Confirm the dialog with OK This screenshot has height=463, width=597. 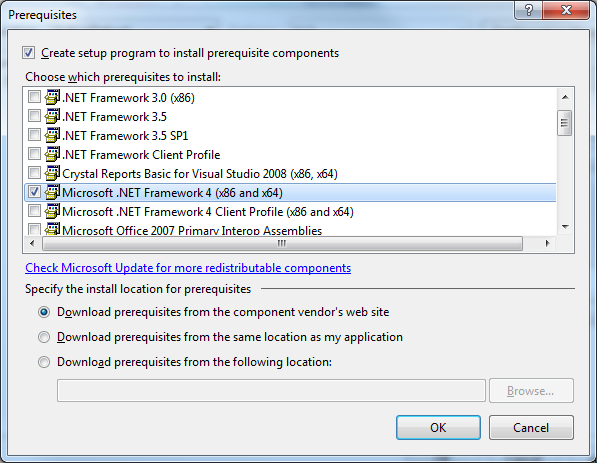pos(438,428)
